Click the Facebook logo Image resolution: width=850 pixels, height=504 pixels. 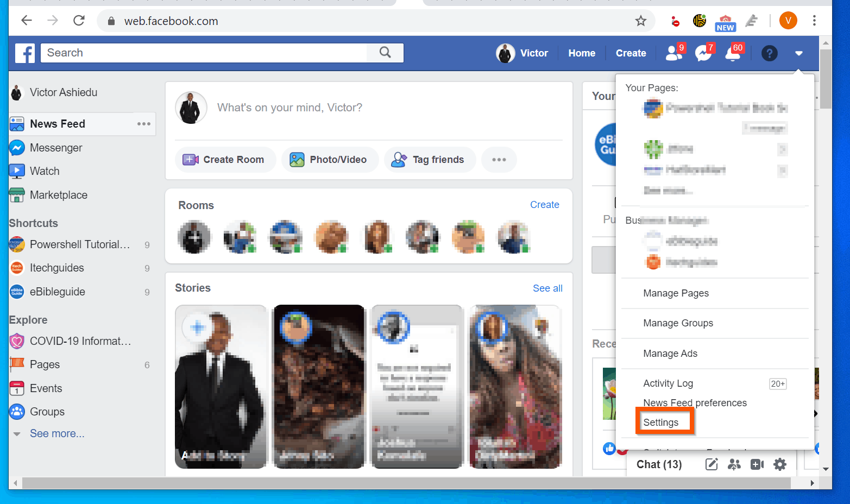(24, 53)
